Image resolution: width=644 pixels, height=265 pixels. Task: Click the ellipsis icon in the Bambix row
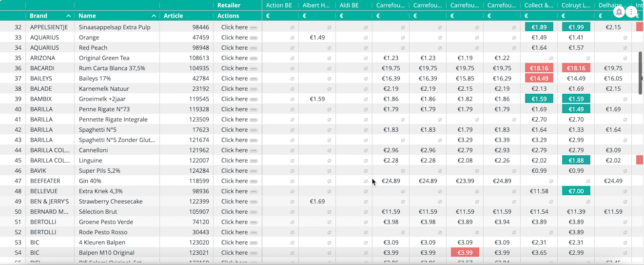(254, 99)
